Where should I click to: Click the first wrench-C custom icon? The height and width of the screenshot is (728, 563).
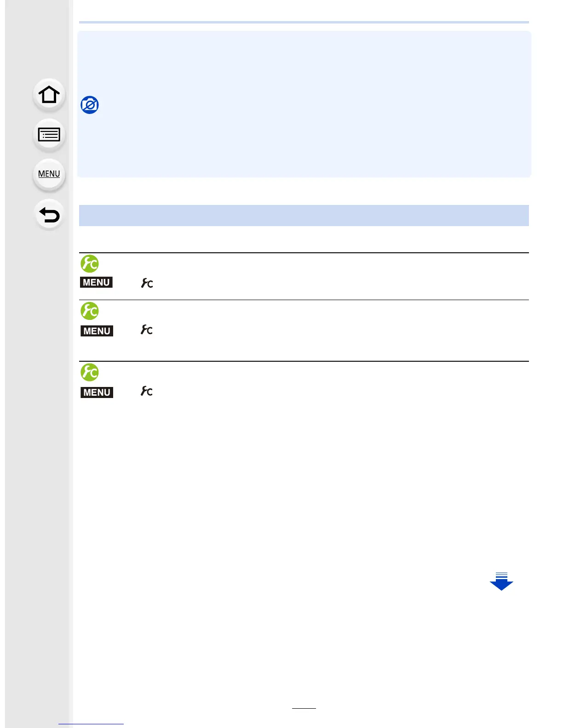point(147,283)
